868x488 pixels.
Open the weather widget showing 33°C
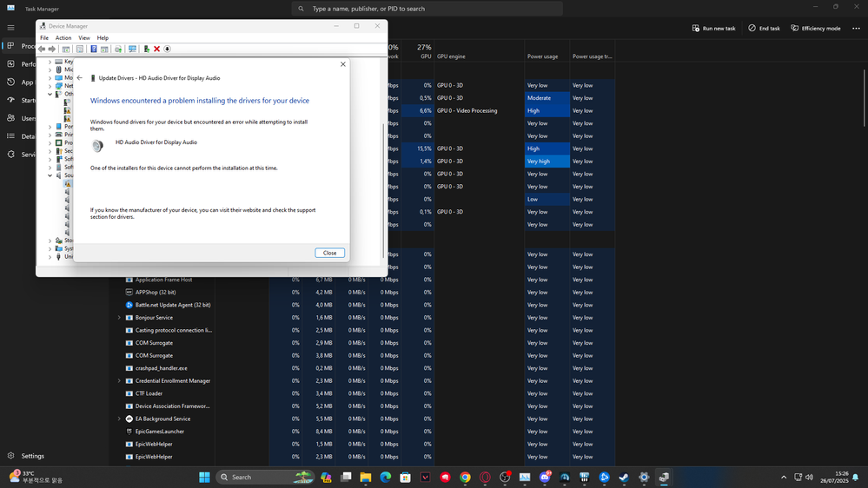[x=36, y=477]
